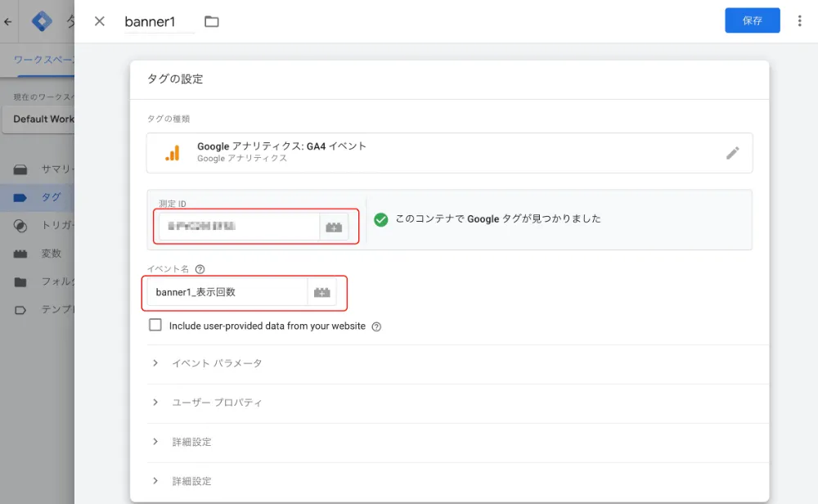Open トリガー in the sidebar

(37, 225)
